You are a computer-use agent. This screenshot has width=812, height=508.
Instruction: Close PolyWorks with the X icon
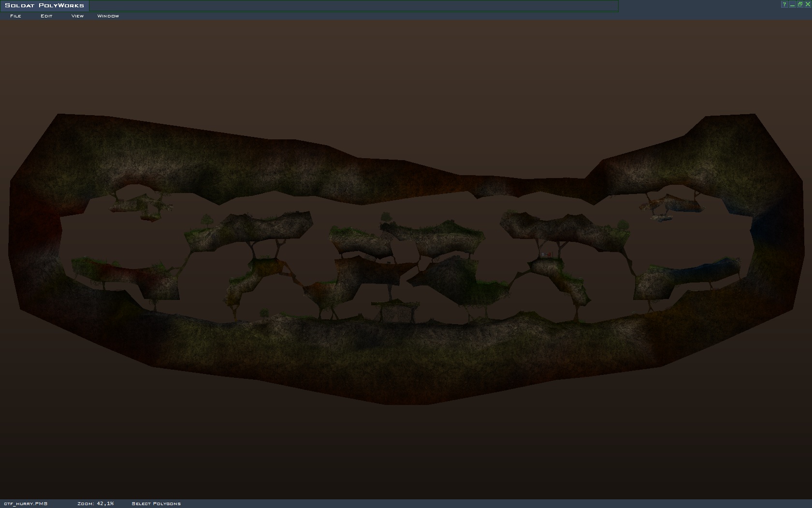807,4
